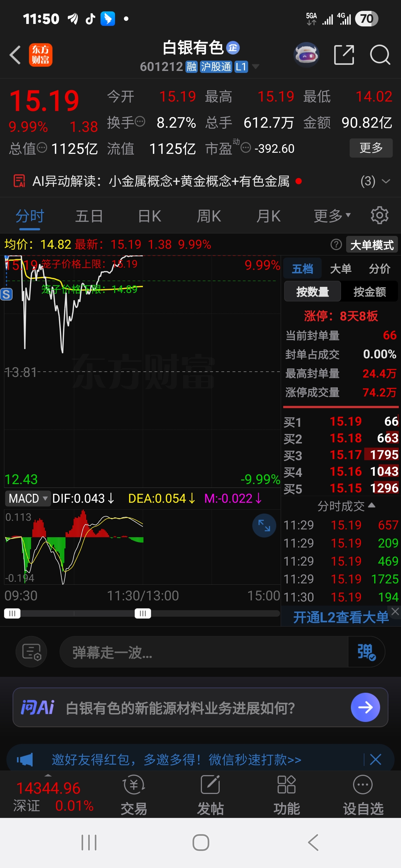
Task: Select 按金额 display mode
Action: (x=370, y=292)
